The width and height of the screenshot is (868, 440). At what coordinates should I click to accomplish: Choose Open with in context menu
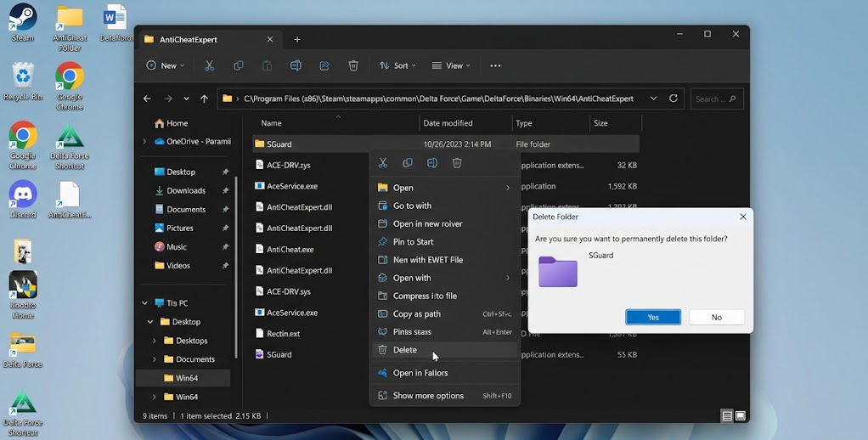[x=444, y=278]
